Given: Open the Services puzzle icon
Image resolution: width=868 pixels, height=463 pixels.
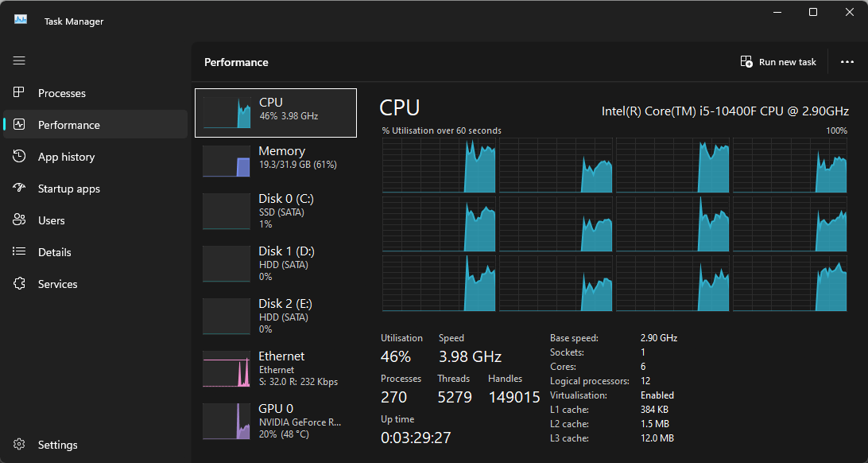Looking at the screenshot, I should click(19, 283).
